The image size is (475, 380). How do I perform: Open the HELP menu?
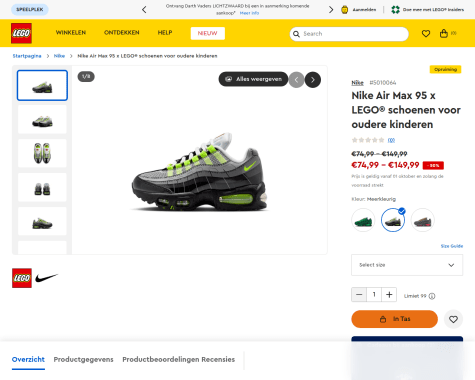point(165,33)
